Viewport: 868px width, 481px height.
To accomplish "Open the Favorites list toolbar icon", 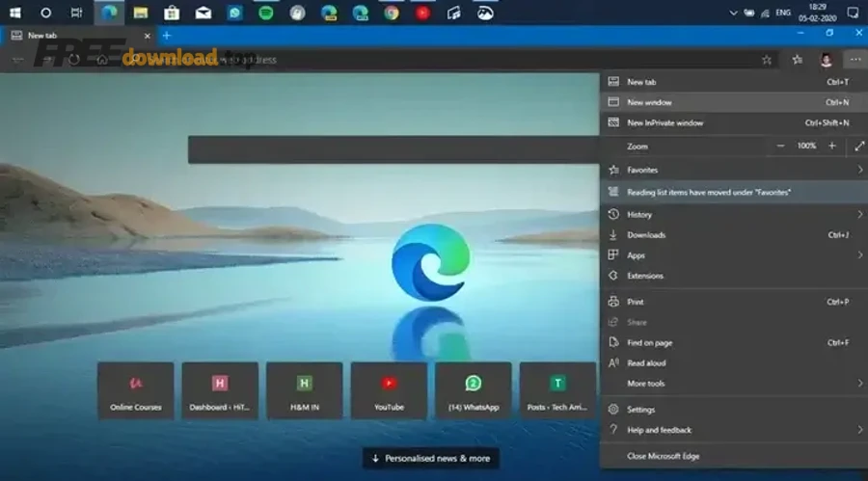I will 798,60.
